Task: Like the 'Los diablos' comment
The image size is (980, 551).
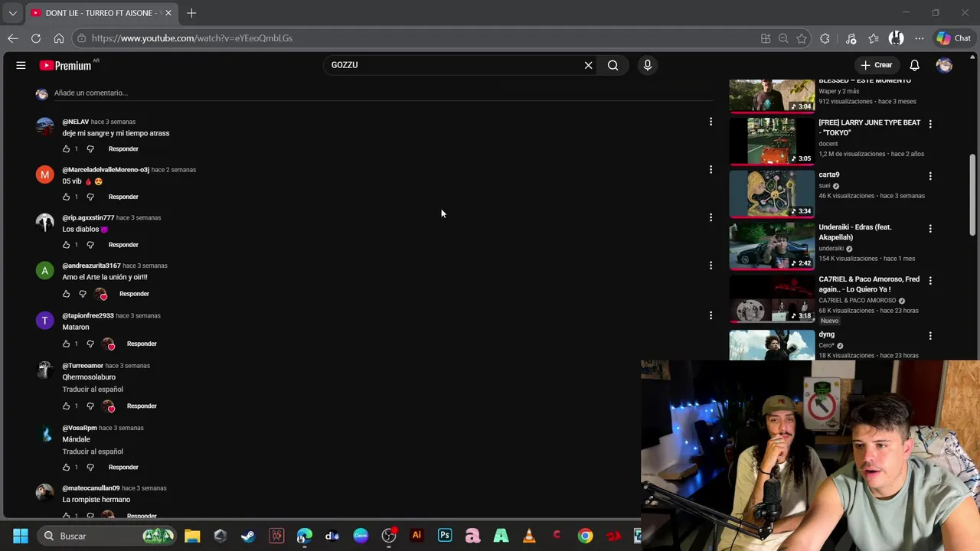Action: [66, 245]
